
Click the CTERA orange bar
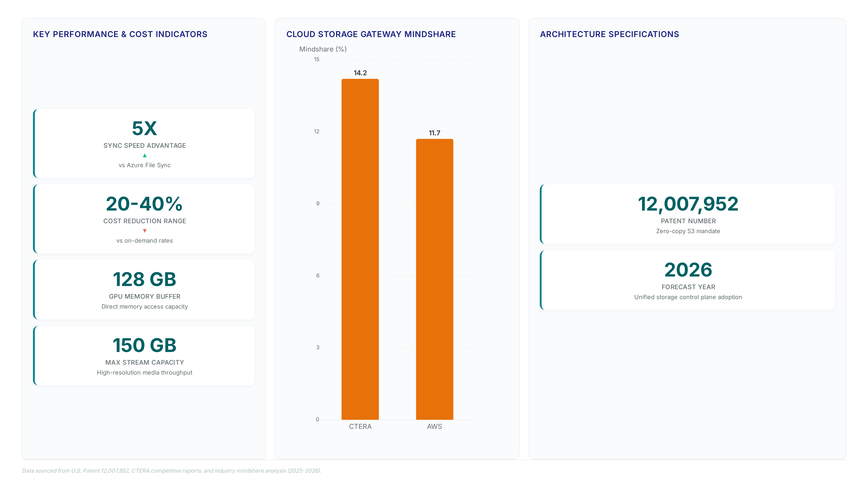click(x=360, y=249)
